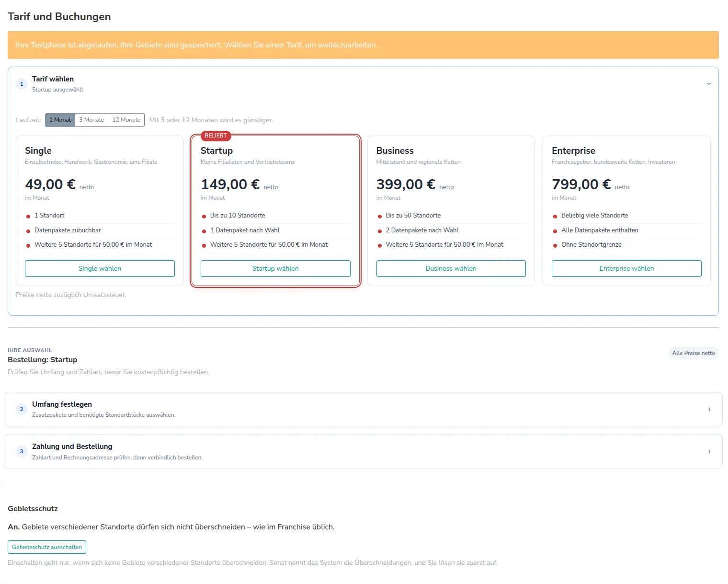Choose the Enterprise wählen button
The width and height of the screenshot is (728, 584).
[626, 268]
